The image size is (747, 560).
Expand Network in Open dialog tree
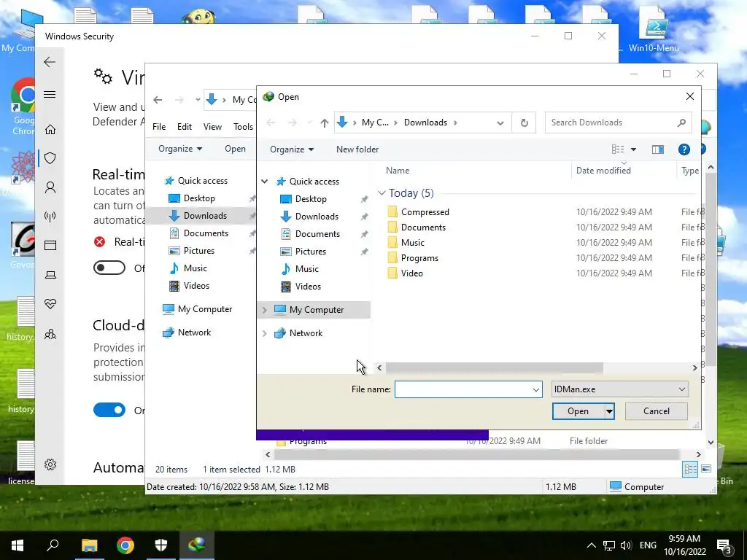(264, 333)
